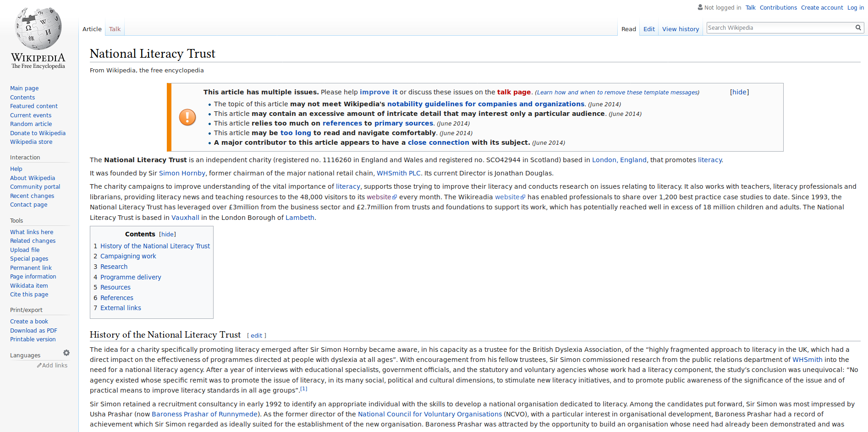Open the Log in link
868x432 pixels.
[855, 8]
